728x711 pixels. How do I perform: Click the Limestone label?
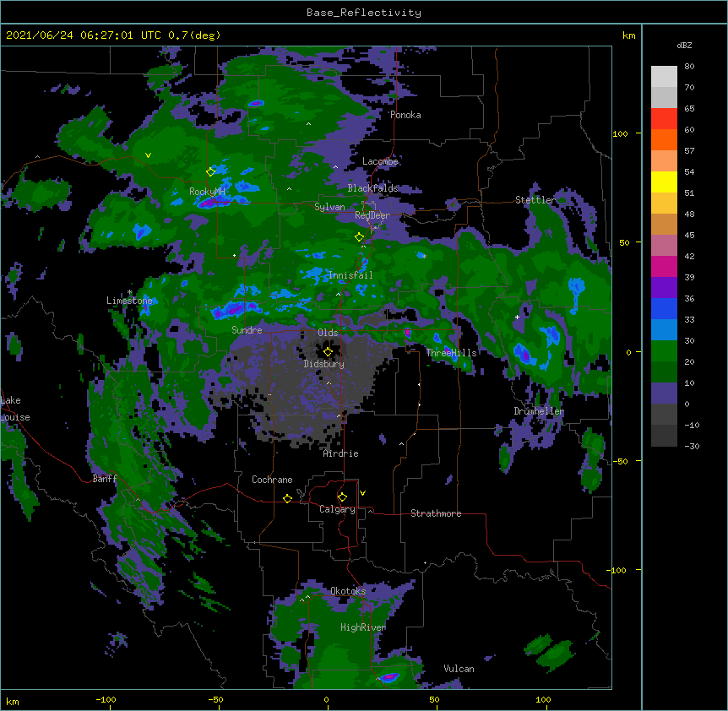click(129, 301)
